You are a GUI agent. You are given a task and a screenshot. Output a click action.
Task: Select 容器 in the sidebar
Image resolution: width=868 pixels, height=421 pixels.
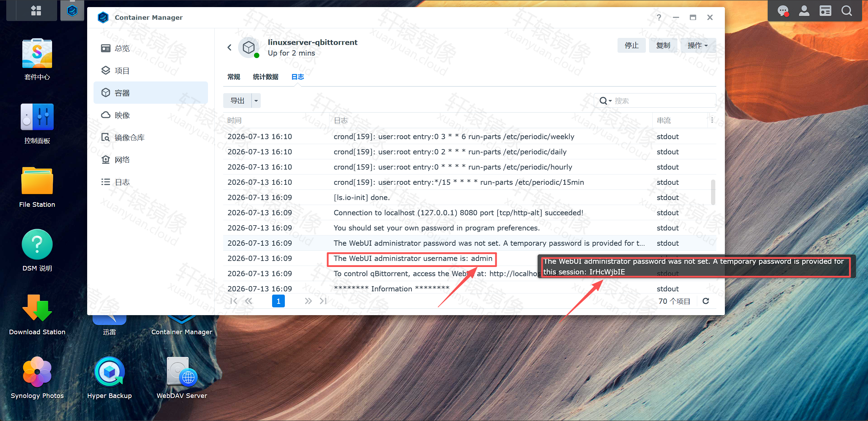pyautogui.click(x=151, y=93)
